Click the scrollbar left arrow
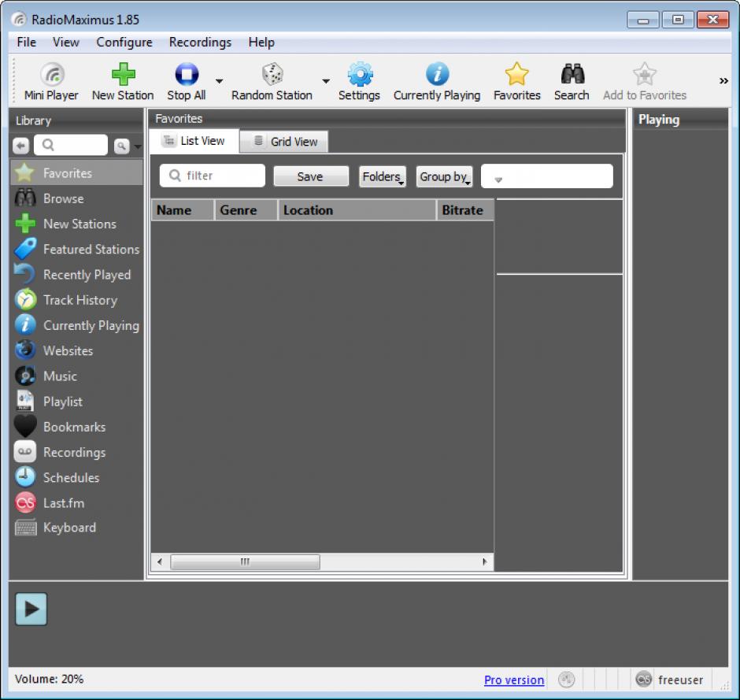The image size is (740, 700). click(x=160, y=561)
